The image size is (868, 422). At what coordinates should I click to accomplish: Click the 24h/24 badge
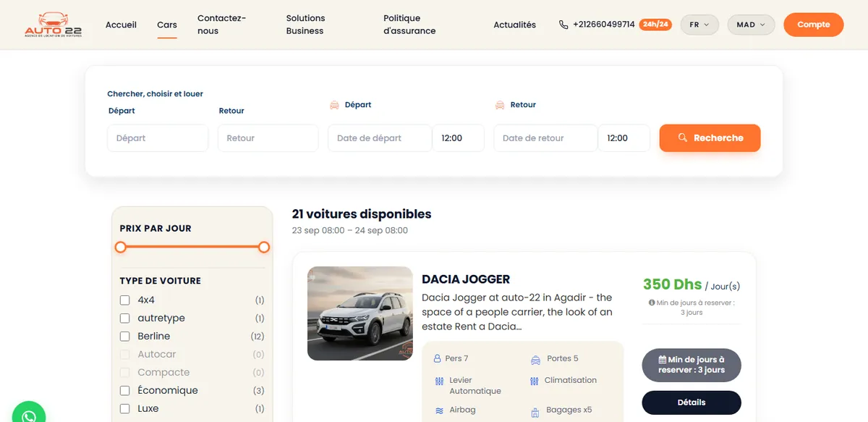655,25
